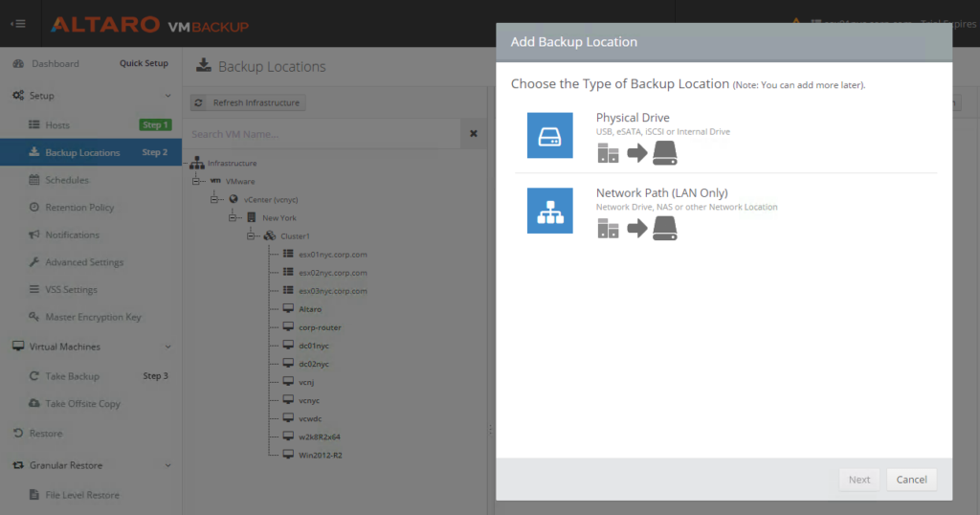Click the VSS Settings list icon
Image resolution: width=980 pixels, height=515 pixels.
pyautogui.click(x=33, y=289)
